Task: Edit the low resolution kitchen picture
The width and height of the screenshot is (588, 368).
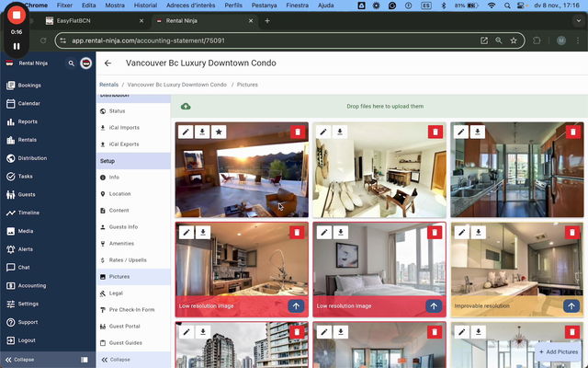Action: click(x=187, y=233)
